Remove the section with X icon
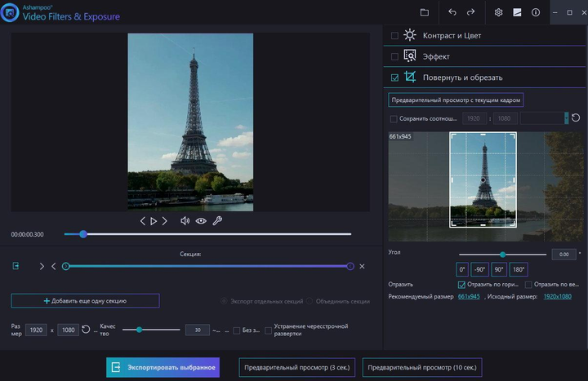 pyautogui.click(x=362, y=266)
